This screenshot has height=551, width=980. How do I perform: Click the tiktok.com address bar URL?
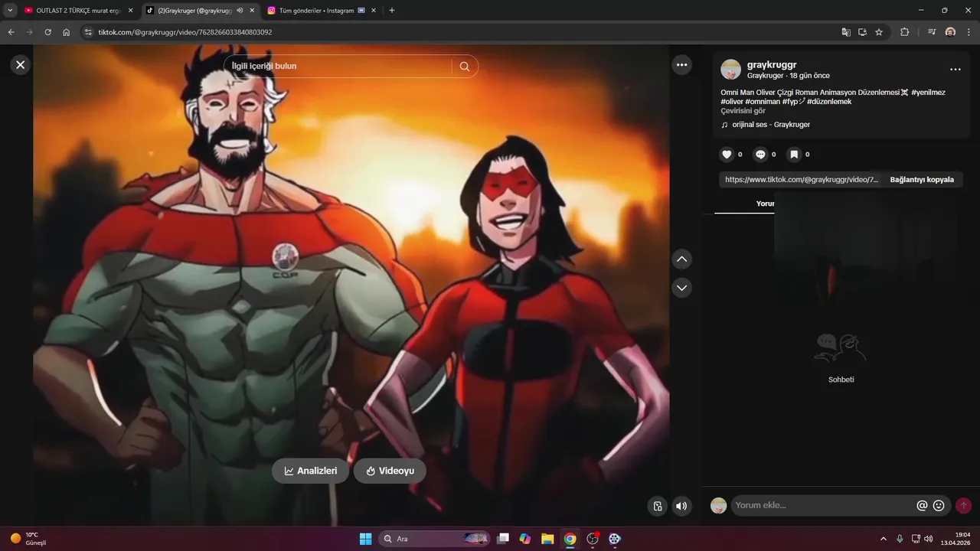[185, 32]
